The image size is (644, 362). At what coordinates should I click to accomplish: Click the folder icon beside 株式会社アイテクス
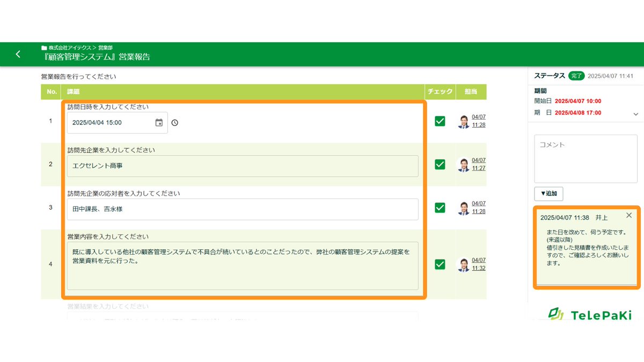(x=44, y=48)
